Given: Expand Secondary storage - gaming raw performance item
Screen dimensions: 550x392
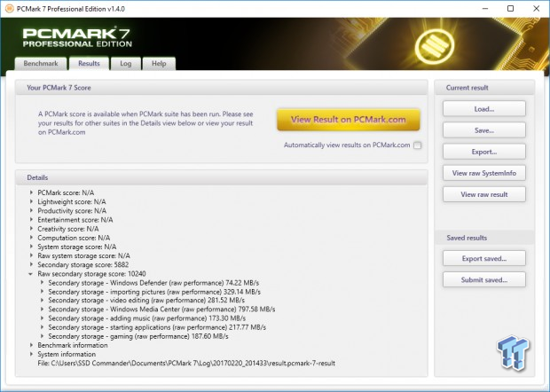Looking at the screenshot, I should (42, 336).
